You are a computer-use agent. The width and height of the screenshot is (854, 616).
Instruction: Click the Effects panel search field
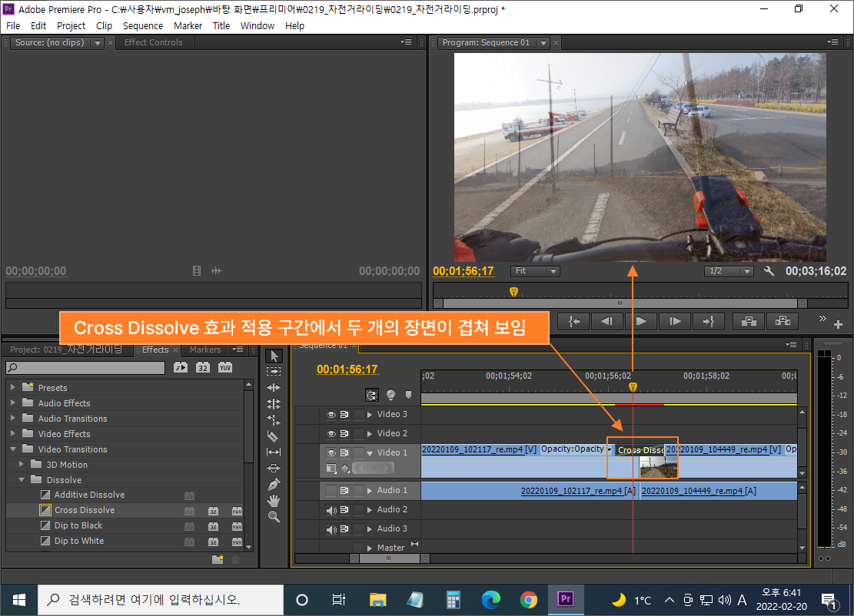(x=85, y=367)
